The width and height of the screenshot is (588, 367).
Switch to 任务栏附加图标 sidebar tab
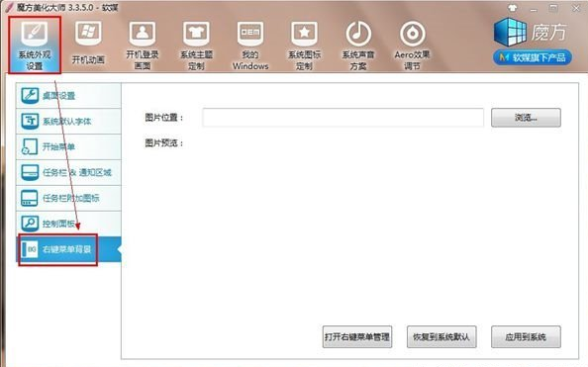coord(68,198)
